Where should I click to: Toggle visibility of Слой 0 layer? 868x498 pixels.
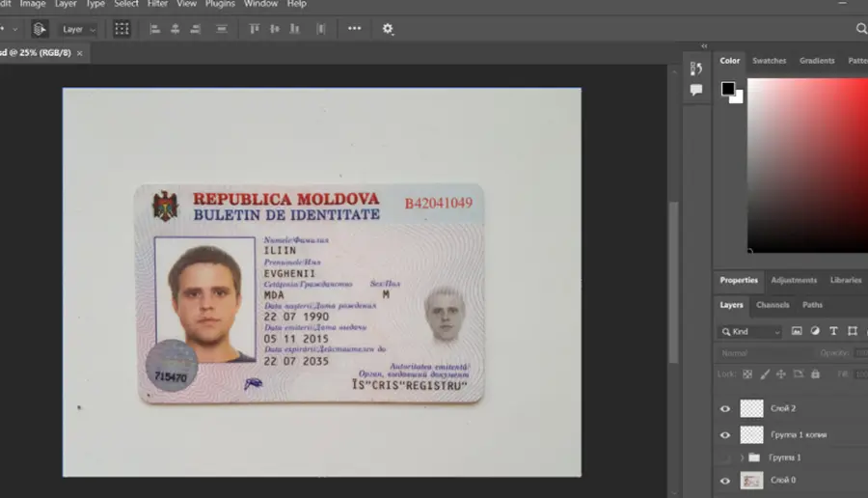pyautogui.click(x=725, y=481)
